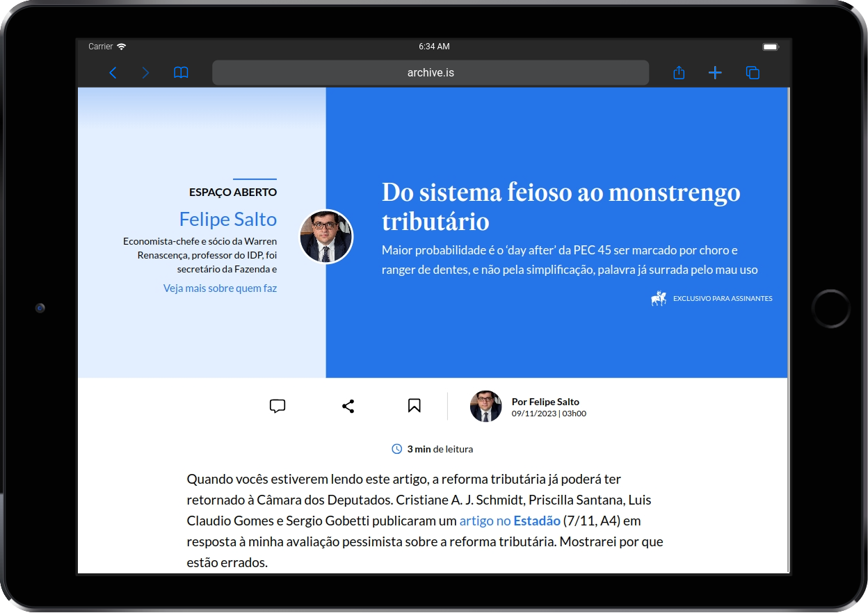Save the article with the bookmark icon
The image size is (868, 613).
tap(414, 406)
